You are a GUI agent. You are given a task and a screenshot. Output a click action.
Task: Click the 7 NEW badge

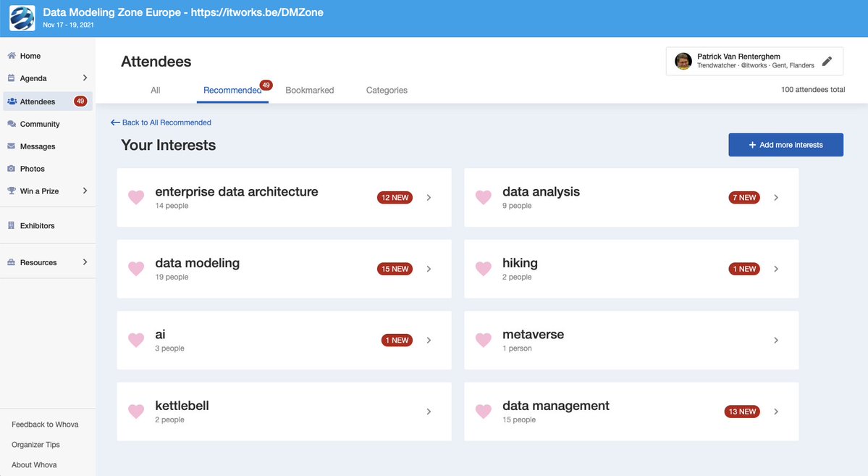[744, 197]
